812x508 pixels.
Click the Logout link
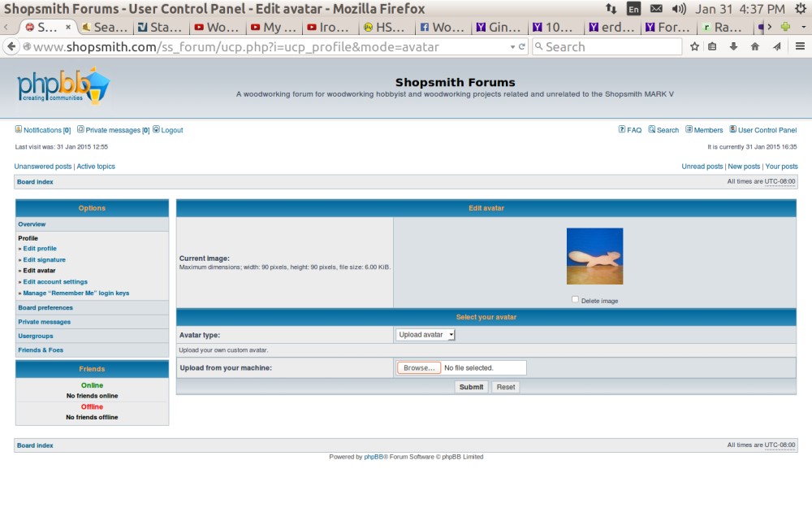(x=172, y=130)
